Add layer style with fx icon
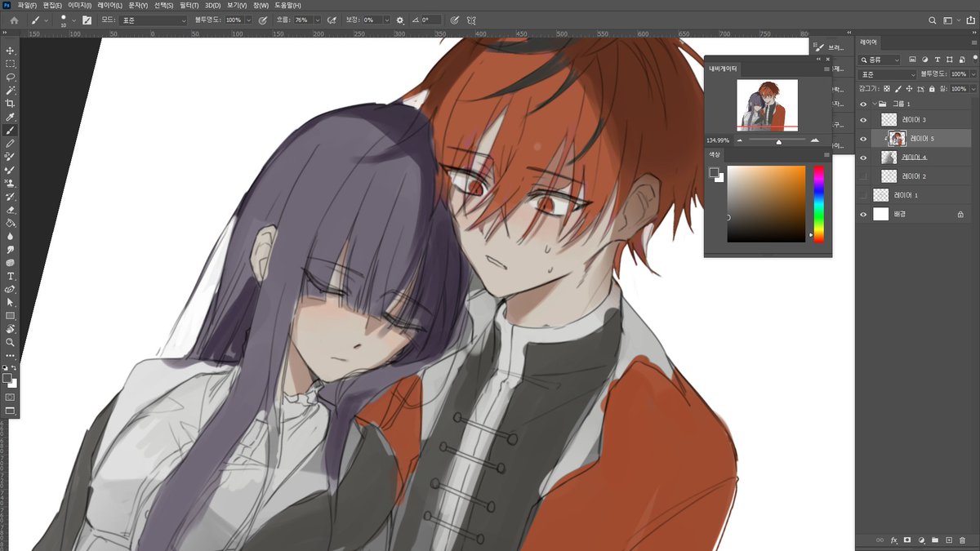980x551 pixels. (894, 540)
